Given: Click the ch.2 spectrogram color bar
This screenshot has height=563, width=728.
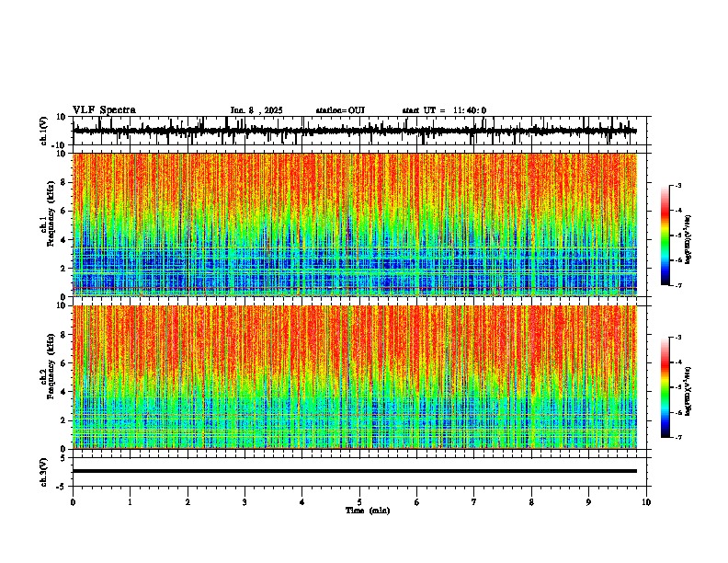Looking at the screenshot, I should (665, 387).
